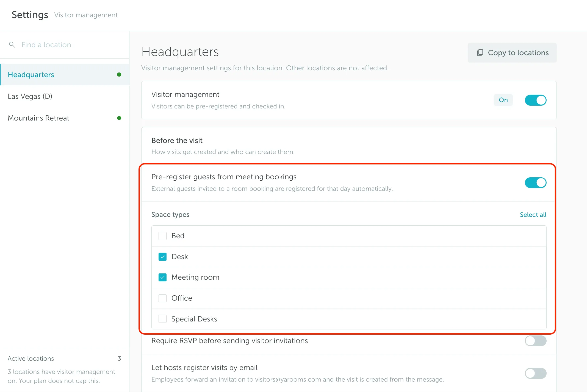Click the Select all link

533,215
